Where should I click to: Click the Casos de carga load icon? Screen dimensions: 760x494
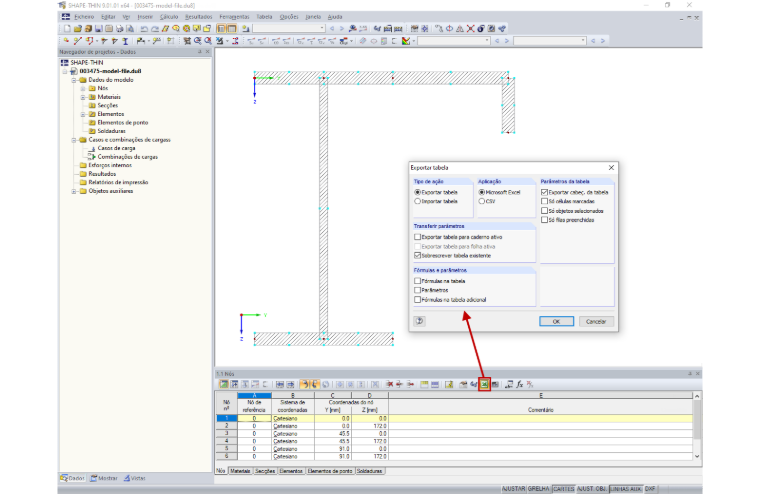[92, 148]
